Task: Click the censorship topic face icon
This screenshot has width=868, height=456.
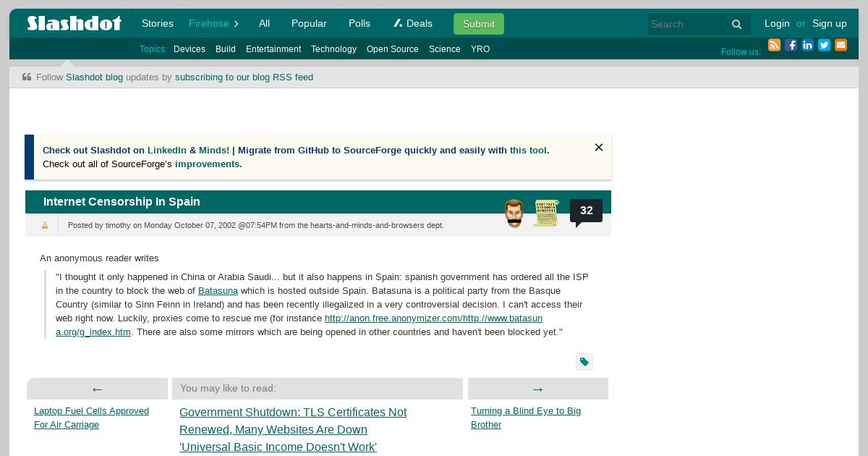Action: click(x=514, y=214)
